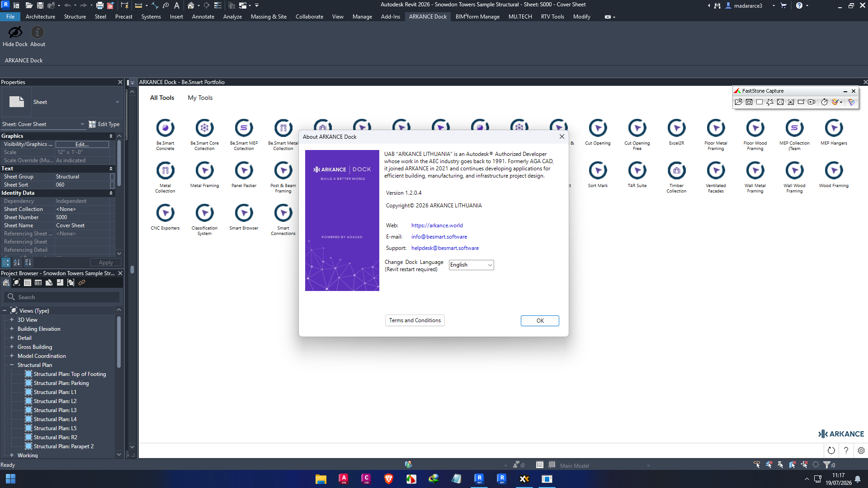Screen dimensions: 868x488
Task: Open the Structure ribbon tab
Action: [x=75, y=17]
